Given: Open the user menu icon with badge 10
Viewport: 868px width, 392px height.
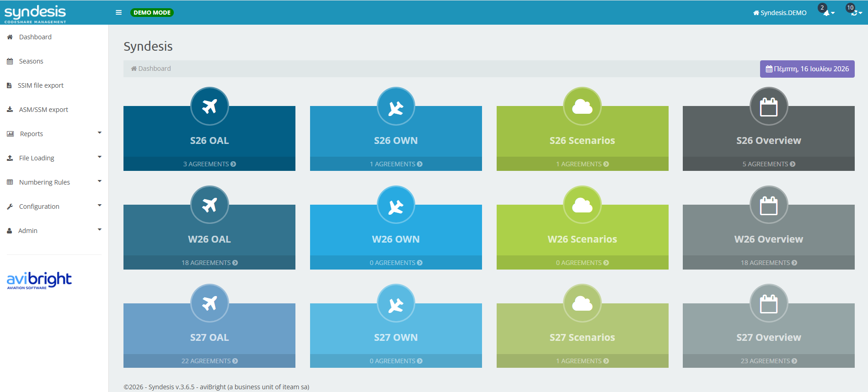Looking at the screenshot, I should (x=854, y=11).
